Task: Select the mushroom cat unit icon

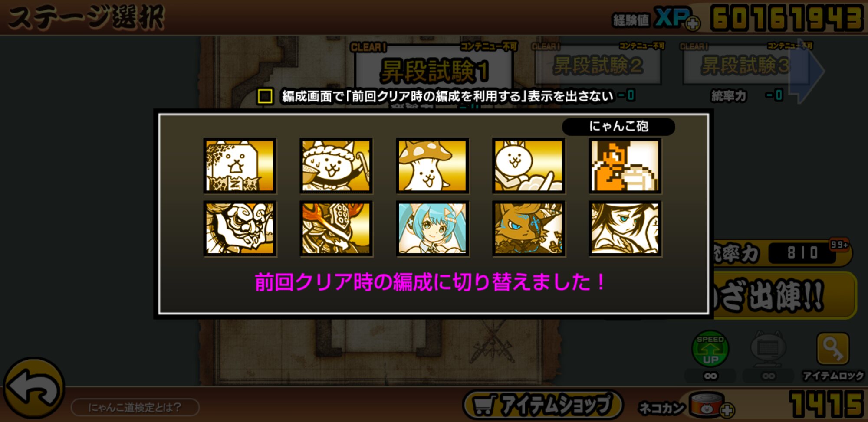Action: pyautogui.click(x=433, y=166)
